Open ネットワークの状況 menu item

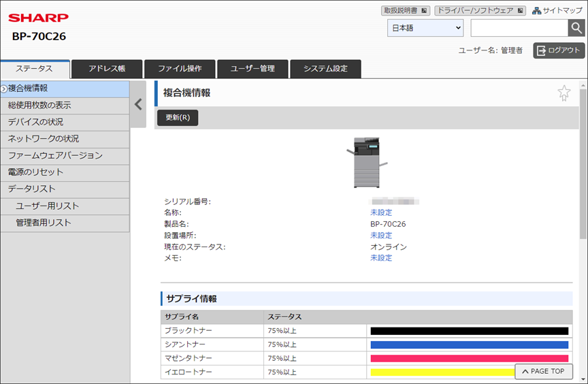pyautogui.click(x=65, y=139)
